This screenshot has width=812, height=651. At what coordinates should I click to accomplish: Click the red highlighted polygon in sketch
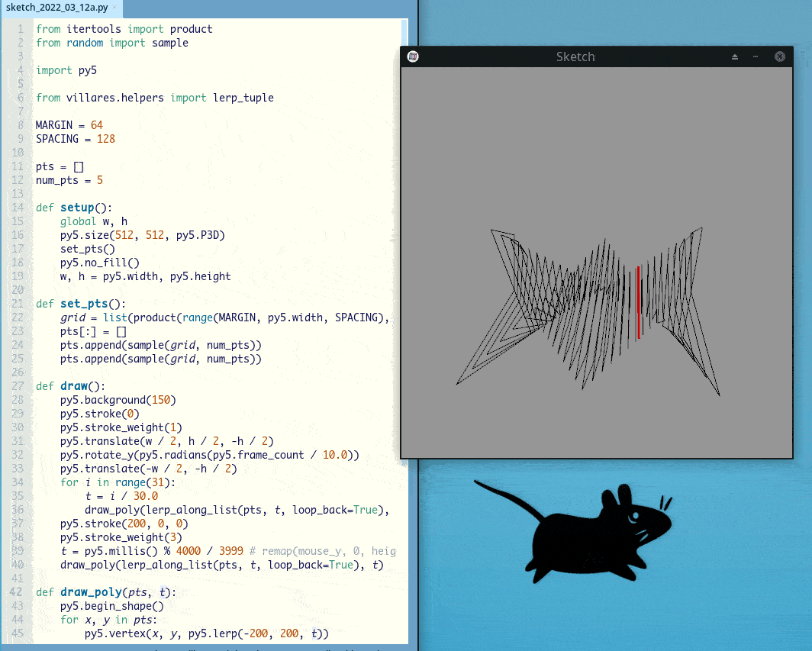[638, 303]
